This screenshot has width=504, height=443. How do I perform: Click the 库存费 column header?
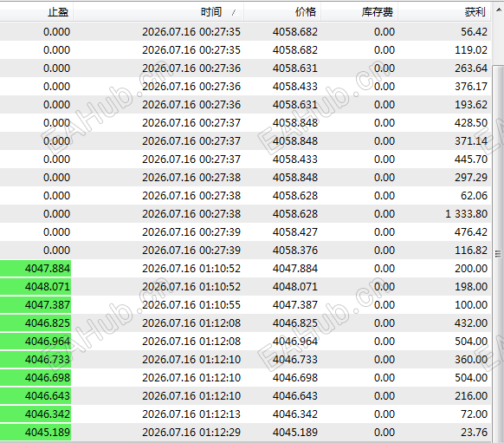pyautogui.click(x=359, y=12)
